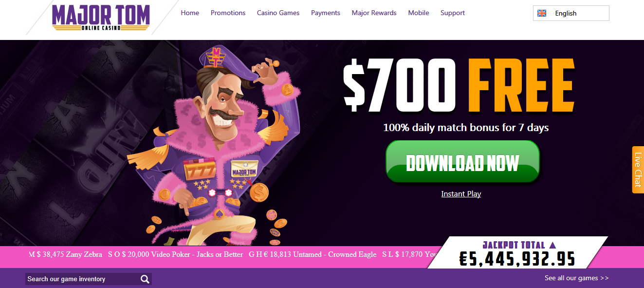This screenshot has width=644, height=288.
Task: Go to the Promotions page
Action: pyautogui.click(x=228, y=13)
